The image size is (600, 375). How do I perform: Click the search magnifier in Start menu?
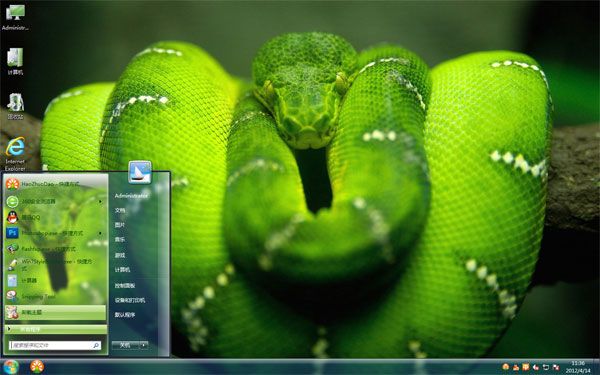point(96,345)
